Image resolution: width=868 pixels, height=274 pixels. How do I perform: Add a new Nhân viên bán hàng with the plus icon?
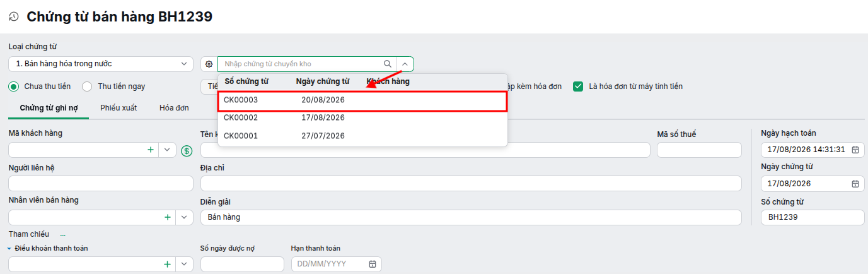click(x=168, y=217)
